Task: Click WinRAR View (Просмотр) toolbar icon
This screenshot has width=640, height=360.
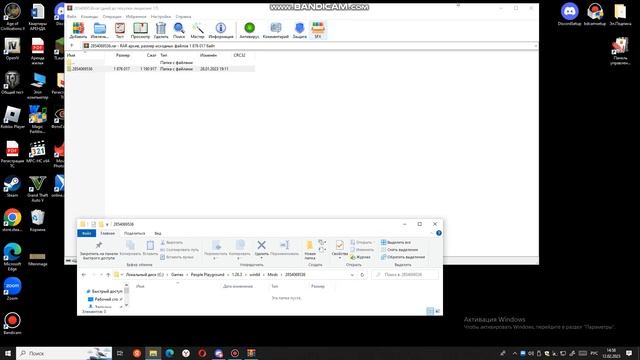Action: (140, 31)
